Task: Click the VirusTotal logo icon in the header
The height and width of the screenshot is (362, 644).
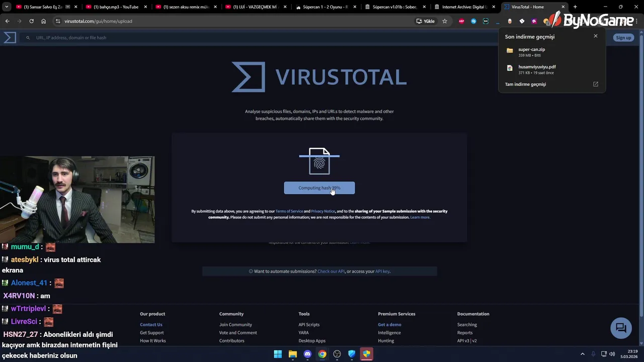Action: [x=10, y=38]
